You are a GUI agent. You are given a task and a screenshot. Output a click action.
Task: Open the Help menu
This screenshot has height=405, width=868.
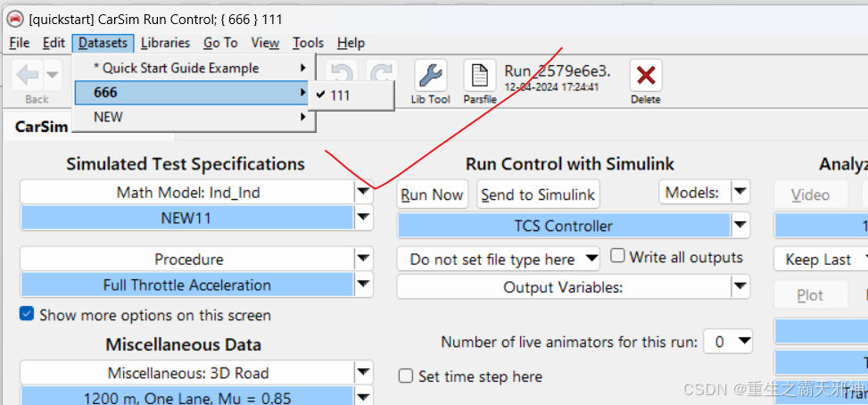[351, 43]
